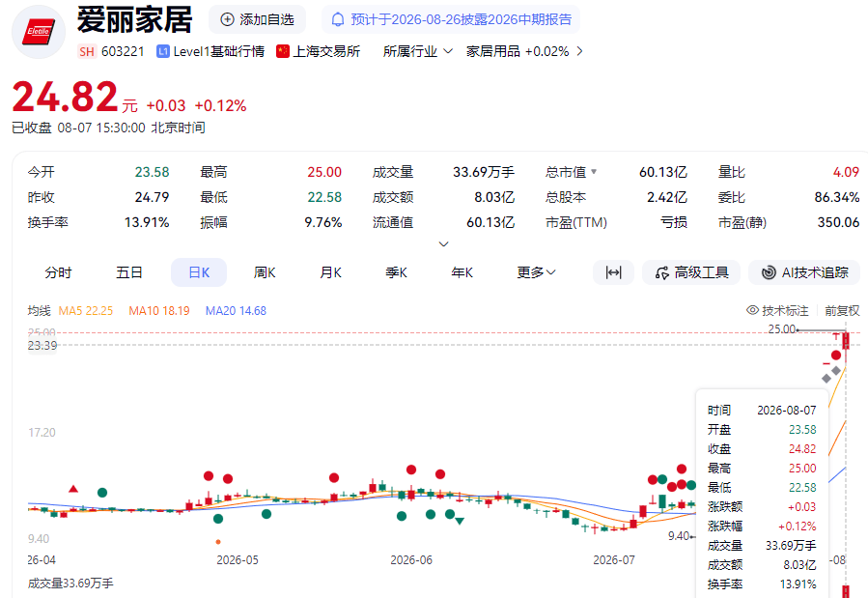
Task: Click the L1 Level1 badge icon
Action: pyautogui.click(x=163, y=51)
